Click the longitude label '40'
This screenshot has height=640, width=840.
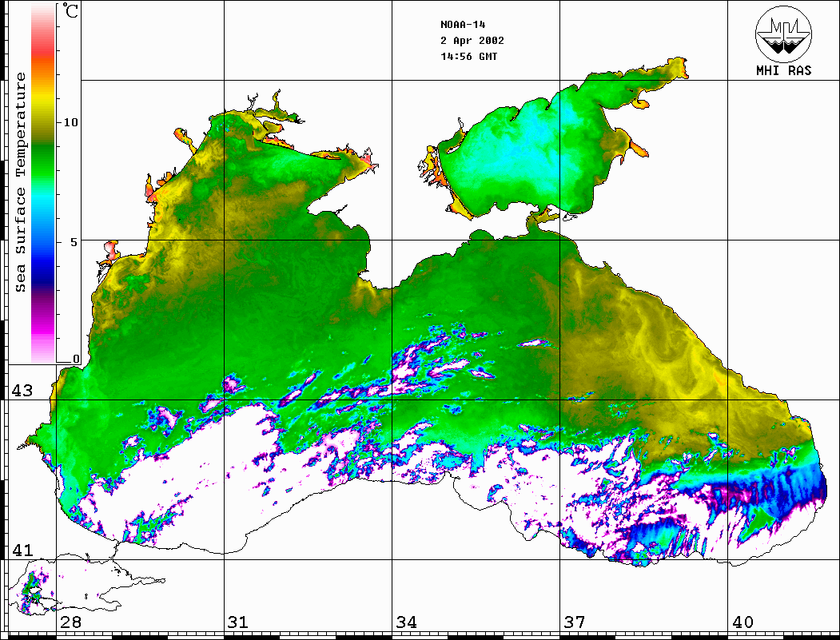pyautogui.click(x=742, y=622)
